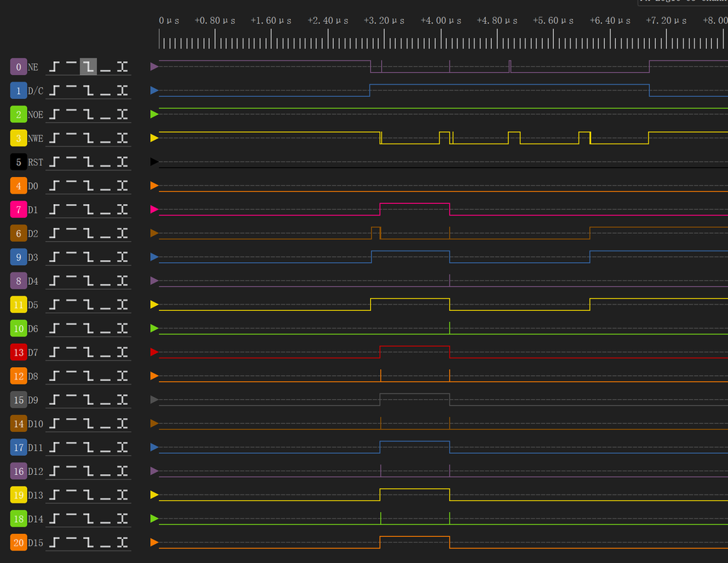Select the NOE channel name label
The width and height of the screenshot is (728, 563).
point(35,114)
